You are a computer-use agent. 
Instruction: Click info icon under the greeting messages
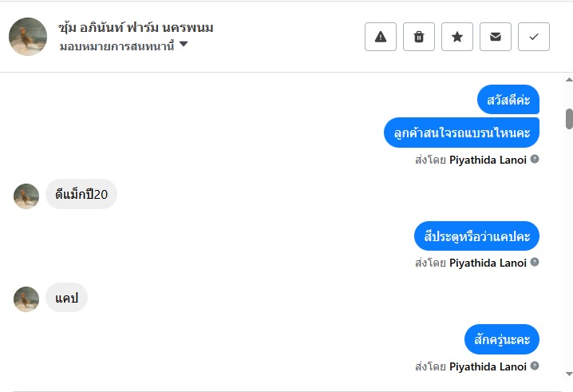point(535,159)
